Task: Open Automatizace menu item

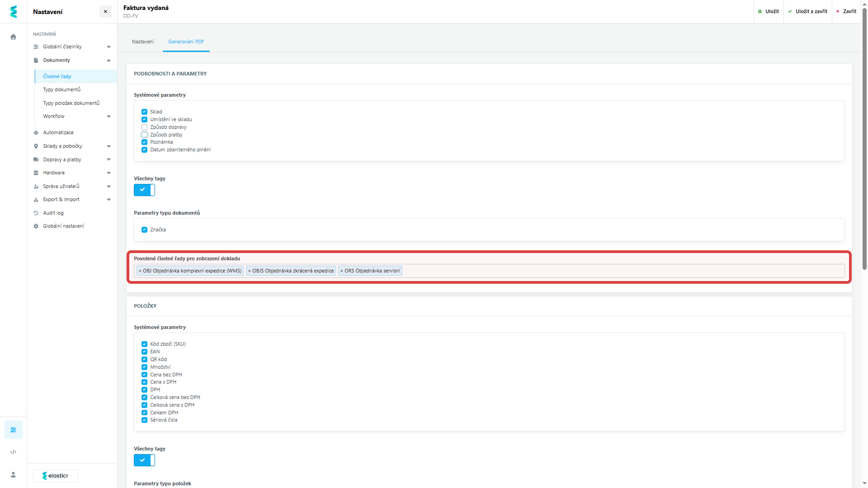Action: tap(58, 132)
